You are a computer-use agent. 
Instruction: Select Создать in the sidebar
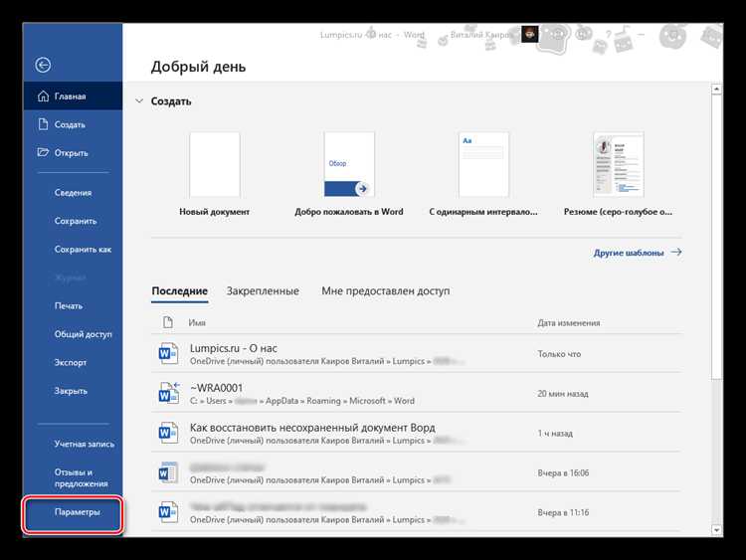pos(73,124)
